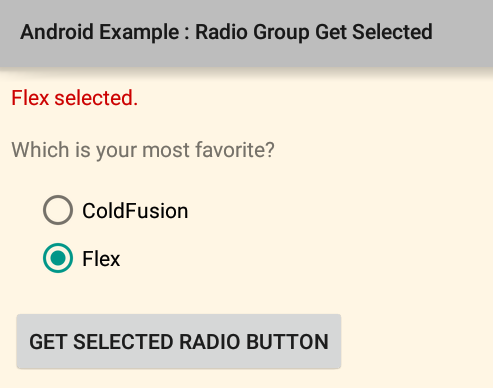Tap the word 'GET' on the gray button
This screenshot has width=493, height=388.
click(x=48, y=342)
